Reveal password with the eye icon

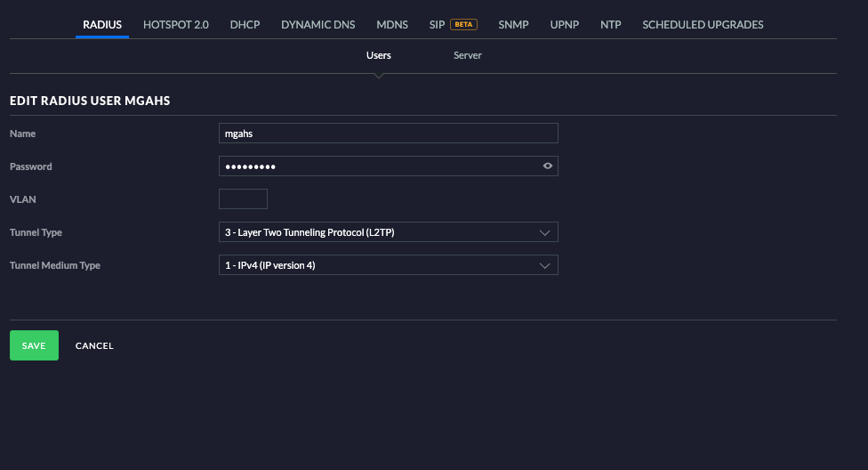[548, 166]
